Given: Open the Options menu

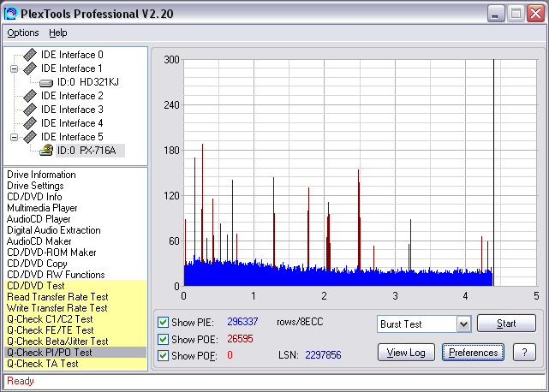Looking at the screenshot, I should [23, 33].
